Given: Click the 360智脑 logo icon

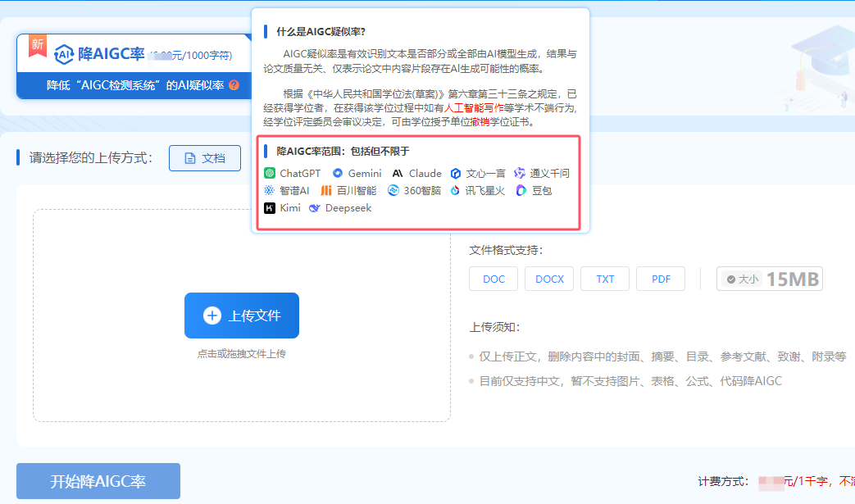Looking at the screenshot, I should coord(393,190).
